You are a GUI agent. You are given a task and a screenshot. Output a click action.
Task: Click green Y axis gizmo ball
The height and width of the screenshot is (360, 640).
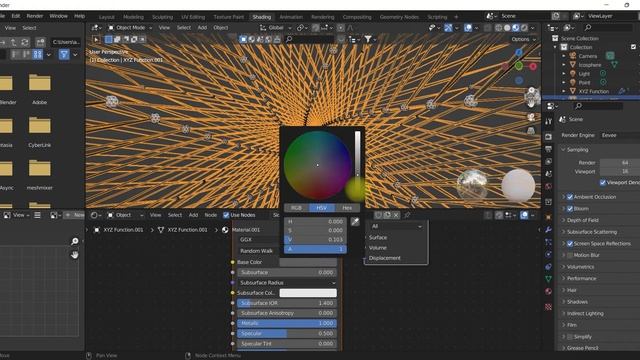519,65
